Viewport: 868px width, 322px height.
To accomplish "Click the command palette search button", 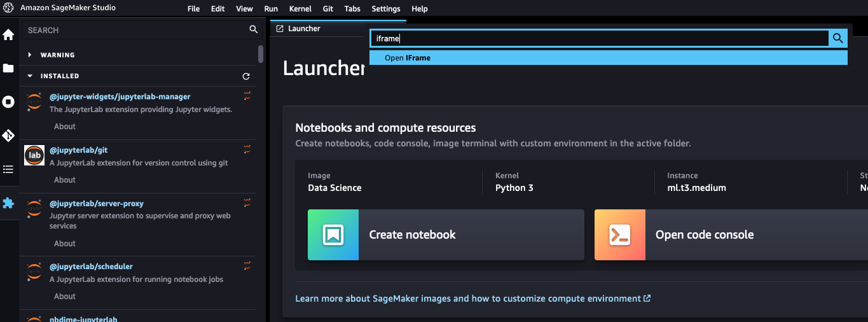I will pyautogui.click(x=838, y=38).
